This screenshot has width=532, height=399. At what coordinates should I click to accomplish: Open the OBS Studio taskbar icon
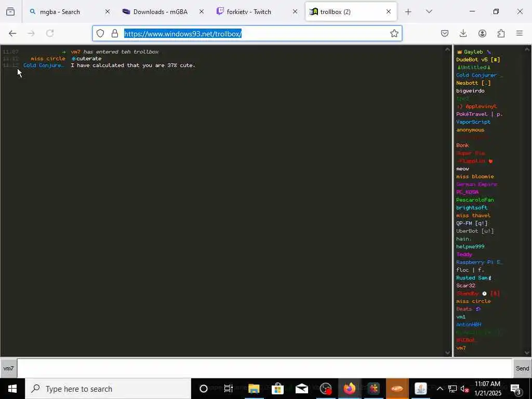coord(326,389)
